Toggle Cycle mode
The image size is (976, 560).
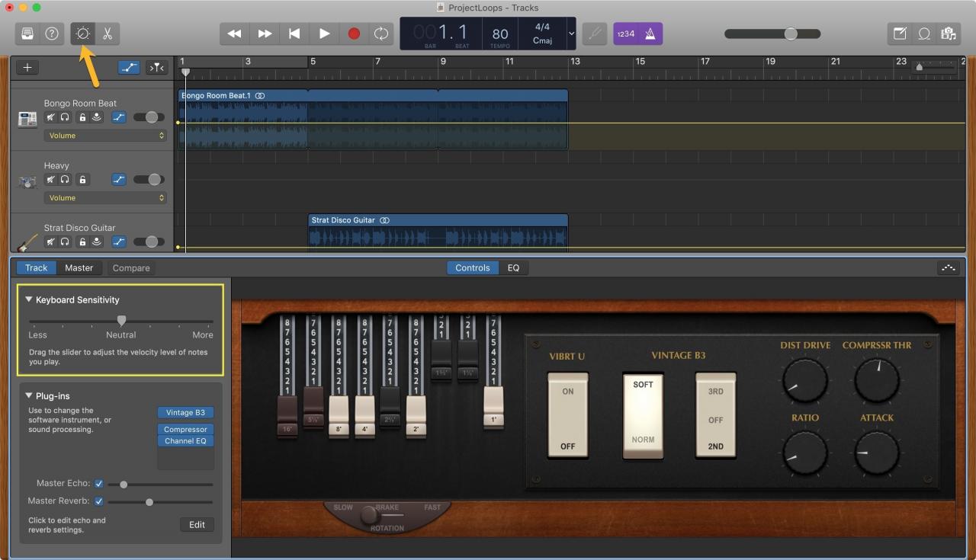pos(380,34)
